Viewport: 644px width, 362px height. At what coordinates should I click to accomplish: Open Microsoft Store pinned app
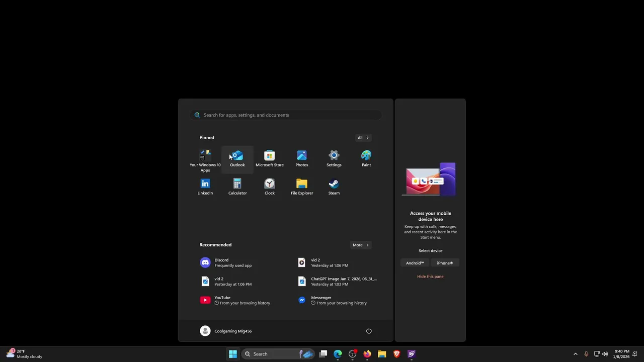click(x=269, y=159)
